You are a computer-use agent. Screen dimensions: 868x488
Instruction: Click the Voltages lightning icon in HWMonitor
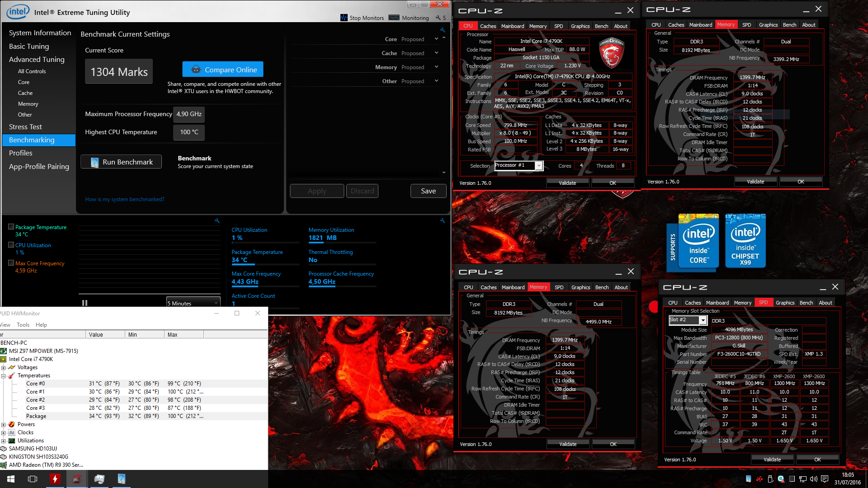pyautogui.click(x=12, y=367)
